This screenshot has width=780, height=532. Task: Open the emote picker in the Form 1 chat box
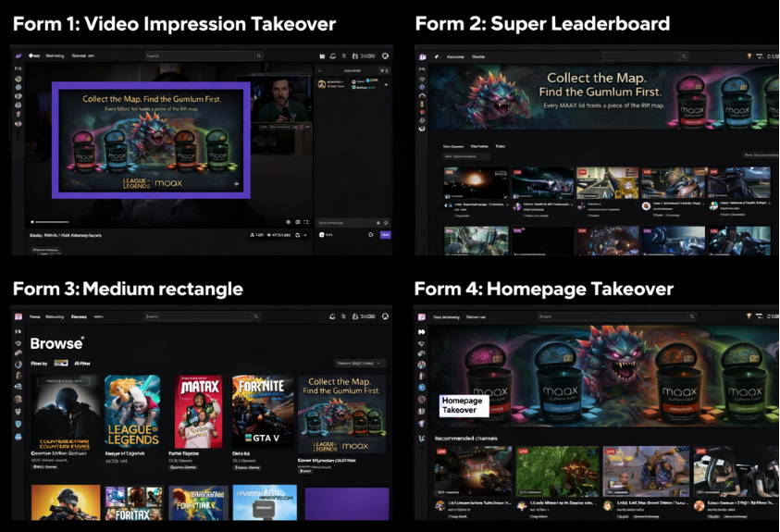pos(386,223)
